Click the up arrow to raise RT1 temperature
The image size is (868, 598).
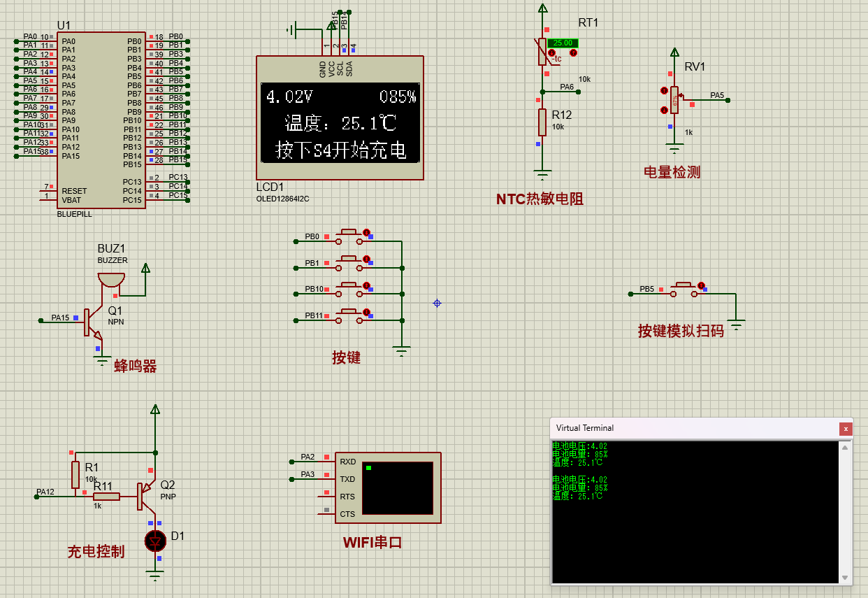point(573,53)
